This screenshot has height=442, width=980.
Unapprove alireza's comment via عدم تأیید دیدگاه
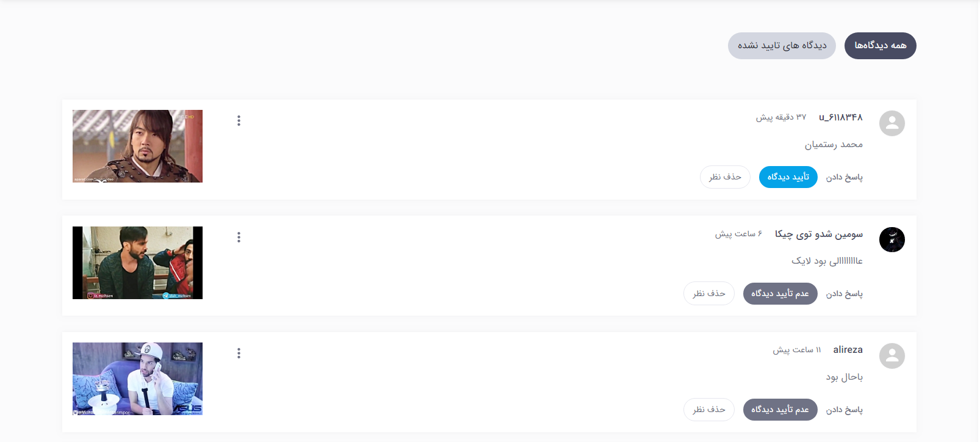point(780,410)
